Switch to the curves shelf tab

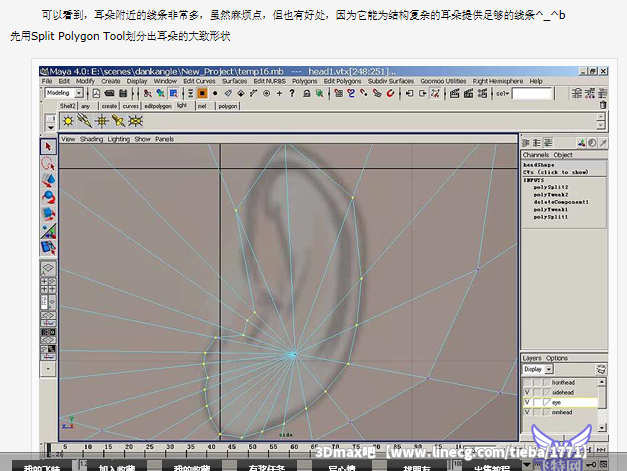pos(130,106)
